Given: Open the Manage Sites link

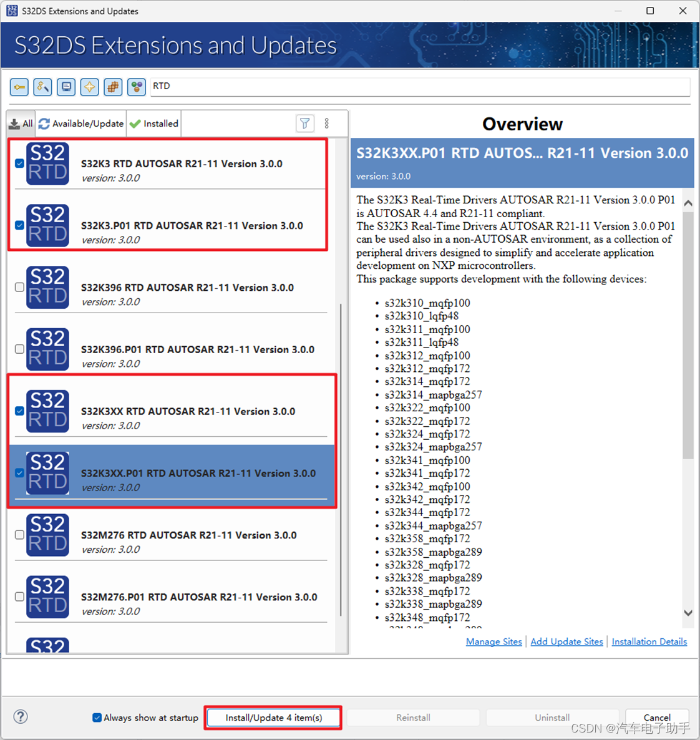Looking at the screenshot, I should pos(493,641).
